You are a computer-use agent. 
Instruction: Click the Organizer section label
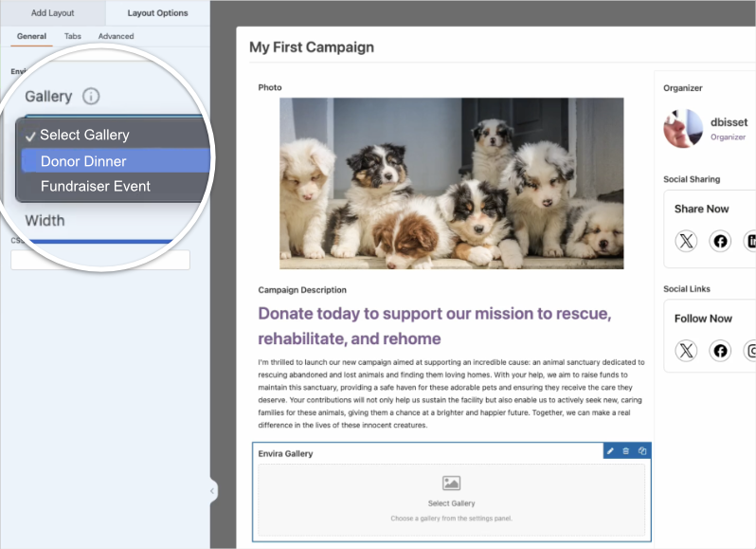click(683, 88)
